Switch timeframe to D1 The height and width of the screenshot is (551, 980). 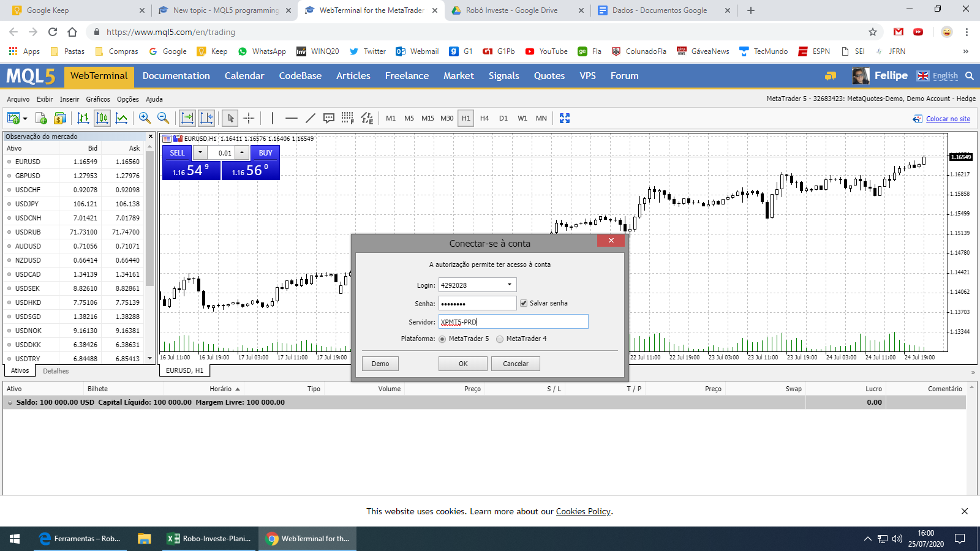503,118
